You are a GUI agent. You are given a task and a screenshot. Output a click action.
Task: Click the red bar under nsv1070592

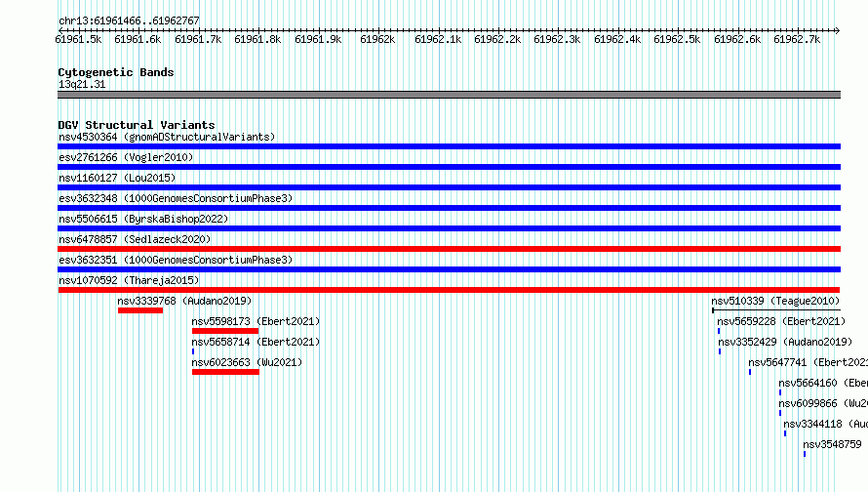[x=449, y=290]
